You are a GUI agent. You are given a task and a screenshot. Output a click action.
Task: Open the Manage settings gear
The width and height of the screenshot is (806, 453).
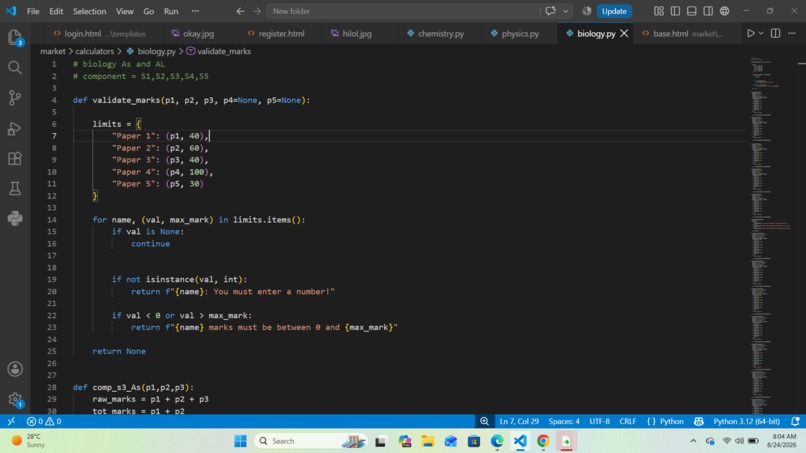click(15, 400)
